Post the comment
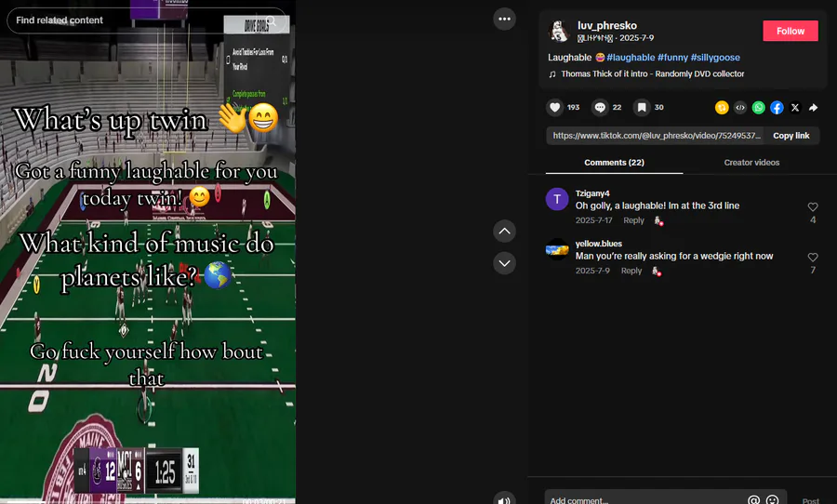Image resolution: width=837 pixels, height=504 pixels. click(x=810, y=501)
